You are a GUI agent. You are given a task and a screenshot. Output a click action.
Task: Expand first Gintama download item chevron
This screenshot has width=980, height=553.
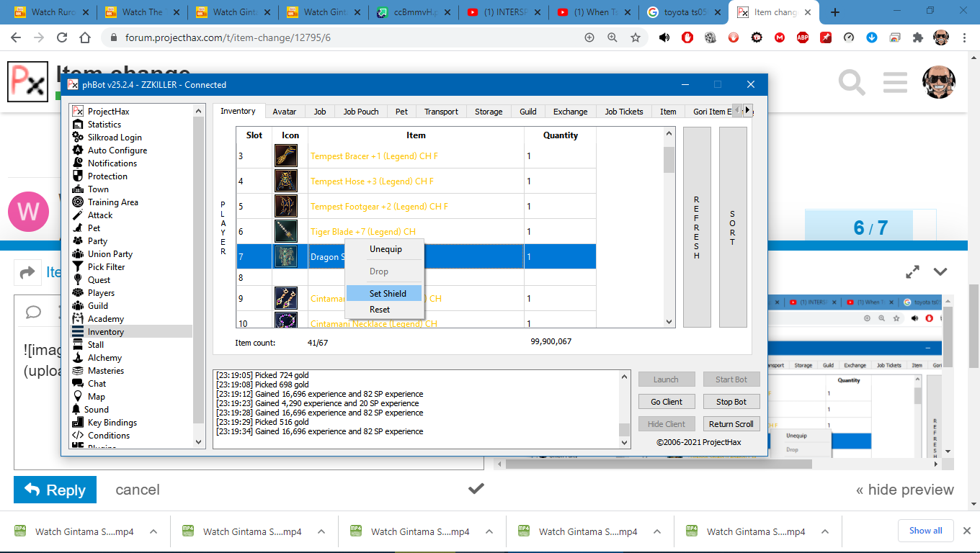click(x=153, y=531)
